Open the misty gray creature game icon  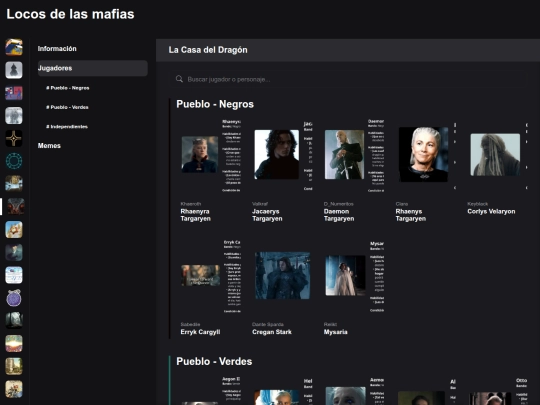point(14,115)
